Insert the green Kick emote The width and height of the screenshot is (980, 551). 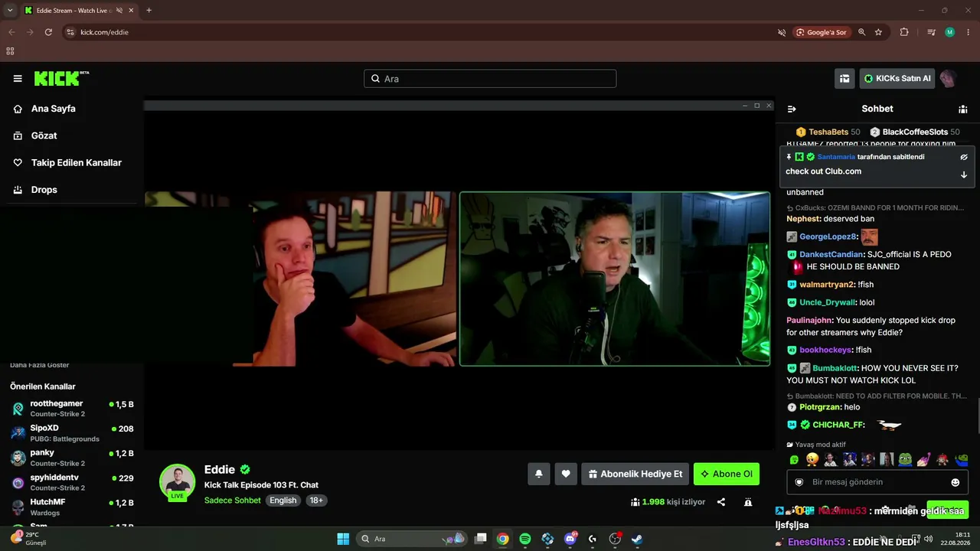click(794, 460)
